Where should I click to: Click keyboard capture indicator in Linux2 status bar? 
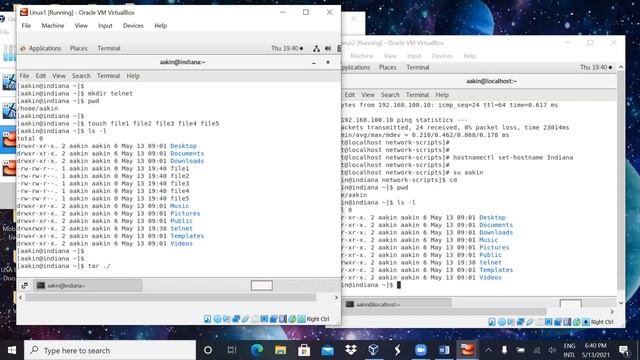[x=586, y=322]
